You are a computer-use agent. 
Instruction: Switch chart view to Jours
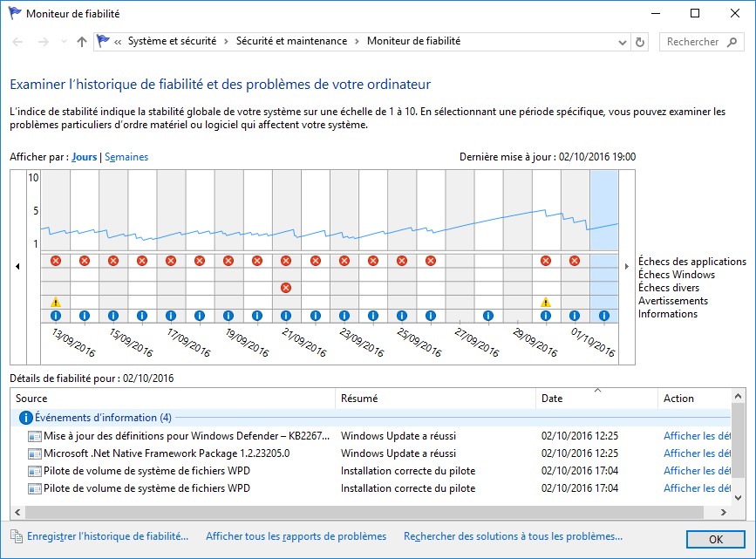85,157
